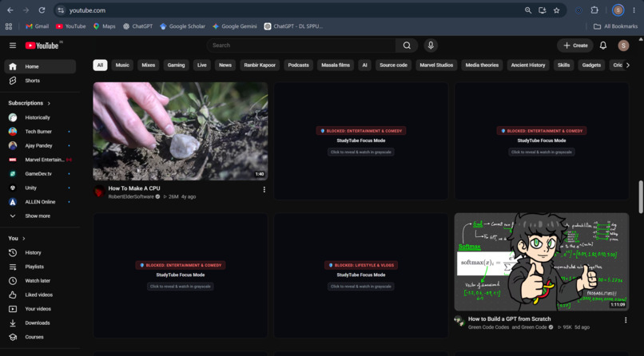Open Playlists in the sidebar
Image resolution: width=644 pixels, height=356 pixels.
tap(40, 267)
